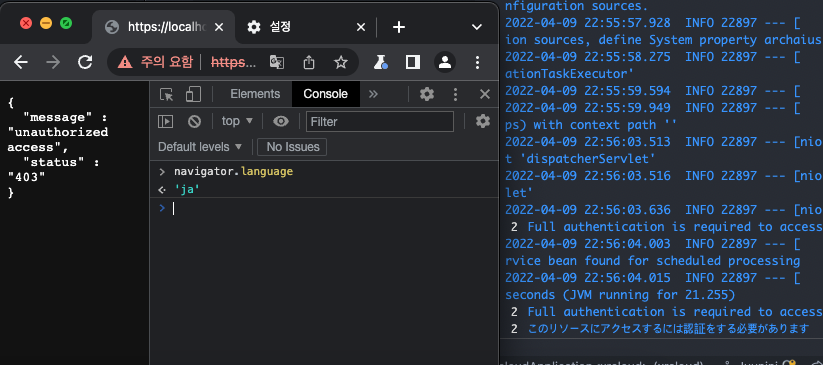Click the "unauthorized access" JSON text
This screenshot has height=365, width=823.
58,140
